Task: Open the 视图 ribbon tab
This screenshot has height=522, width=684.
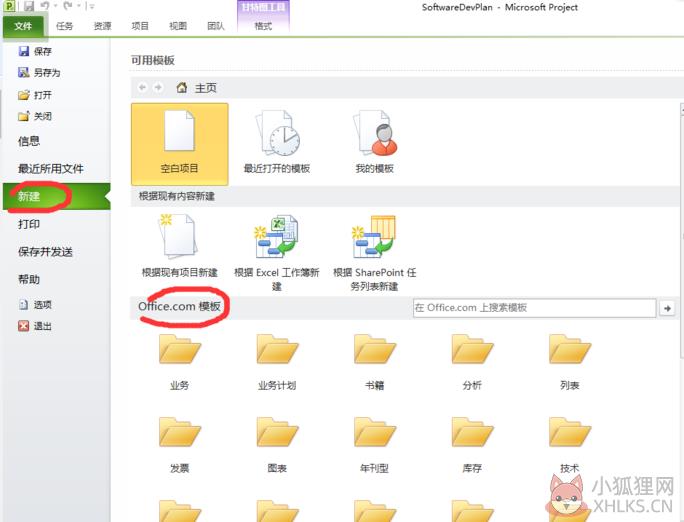Action: (178, 26)
